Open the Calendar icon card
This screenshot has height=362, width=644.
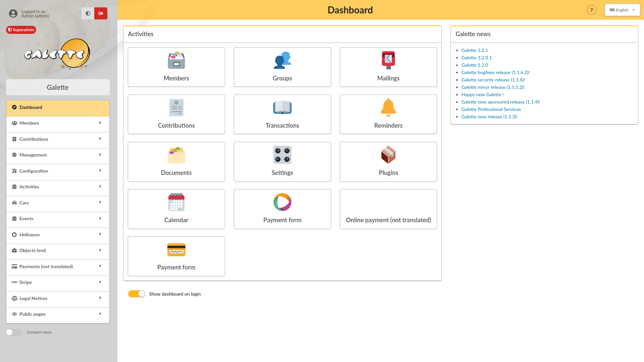pyautogui.click(x=176, y=209)
